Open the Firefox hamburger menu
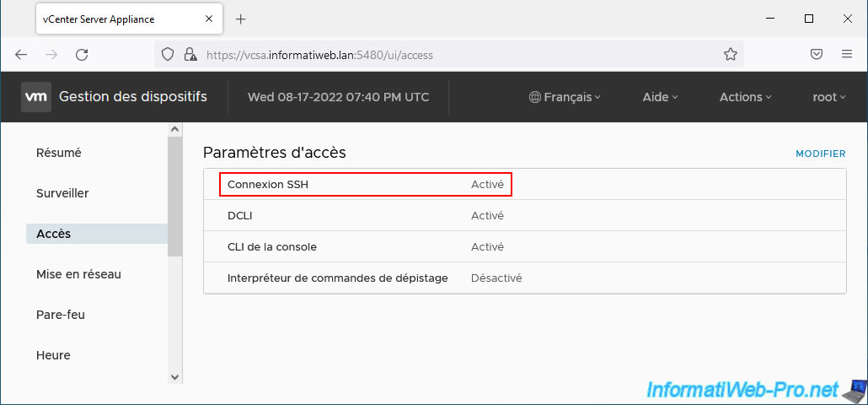868x405 pixels. pyautogui.click(x=846, y=54)
